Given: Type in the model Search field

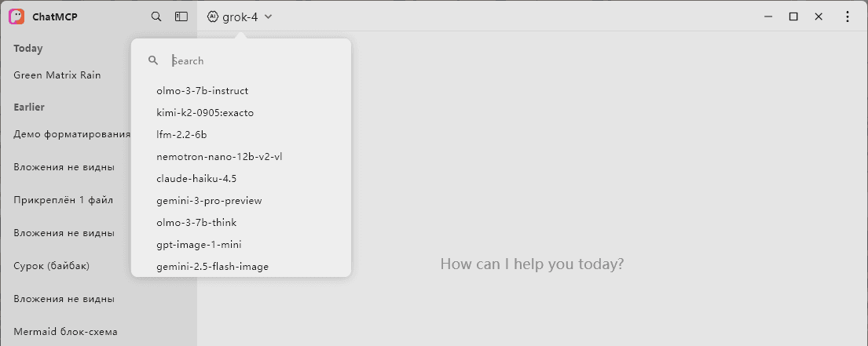Looking at the screenshot, I should (251, 60).
